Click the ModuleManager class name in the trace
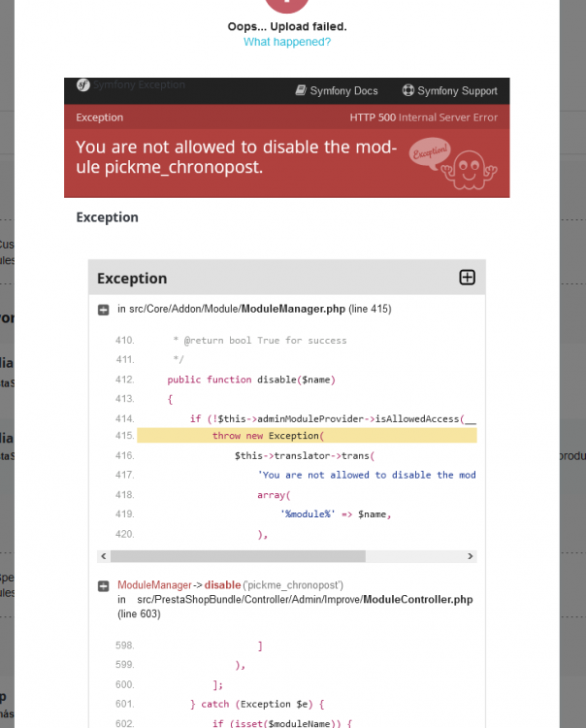Image resolution: width=586 pixels, height=728 pixels. (x=154, y=585)
